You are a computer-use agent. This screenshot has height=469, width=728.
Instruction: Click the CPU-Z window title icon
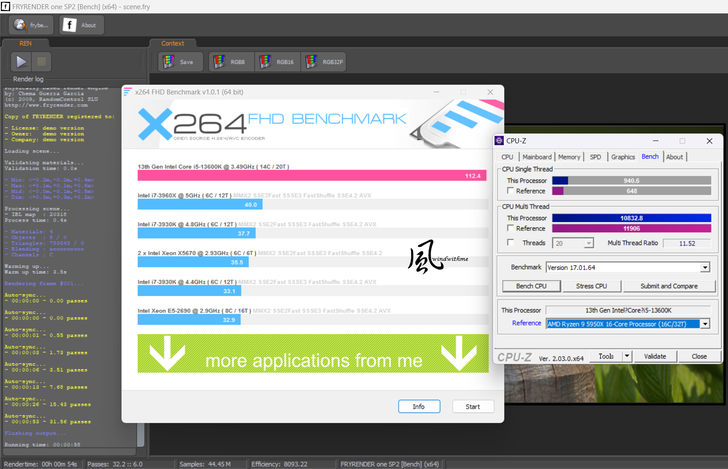[500, 141]
